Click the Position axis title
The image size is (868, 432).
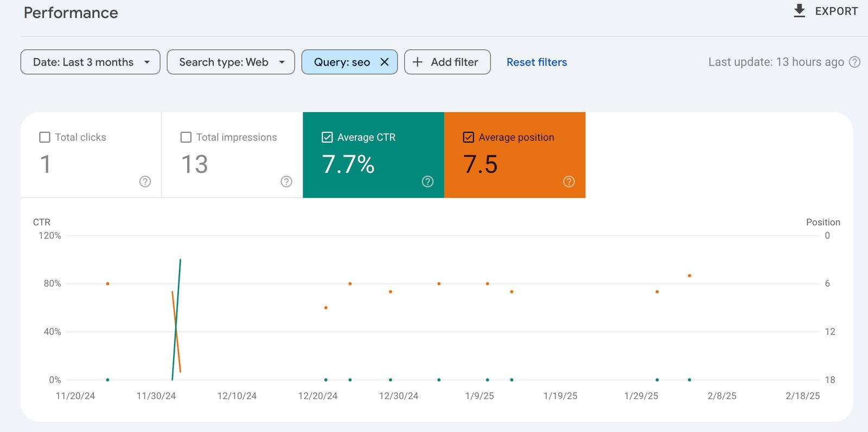(x=823, y=222)
